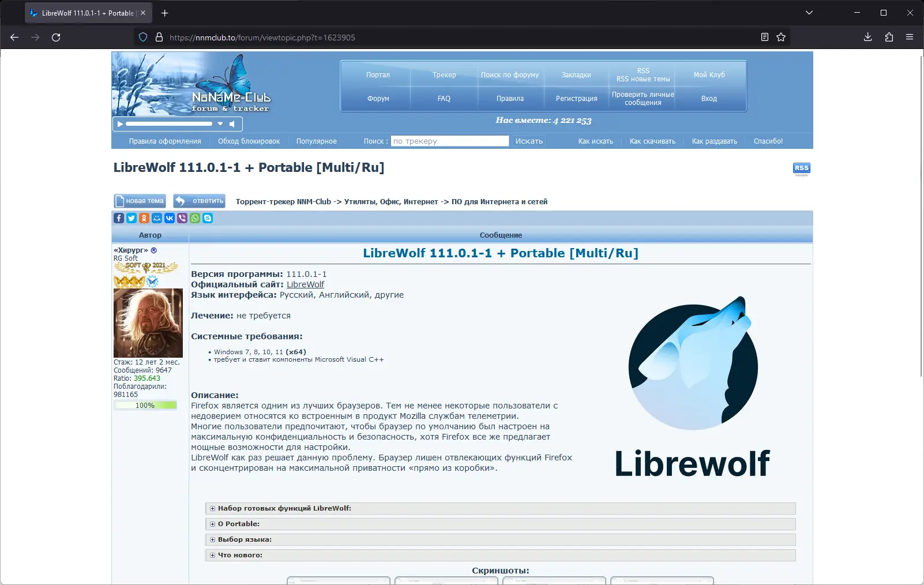This screenshot has width=924, height=585.
Task: Mute the header radio player
Action: click(232, 124)
